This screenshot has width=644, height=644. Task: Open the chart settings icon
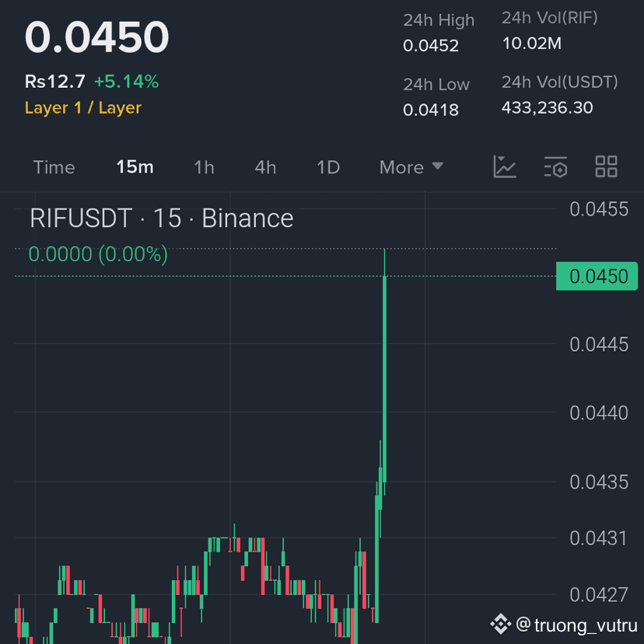click(x=555, y=167)
